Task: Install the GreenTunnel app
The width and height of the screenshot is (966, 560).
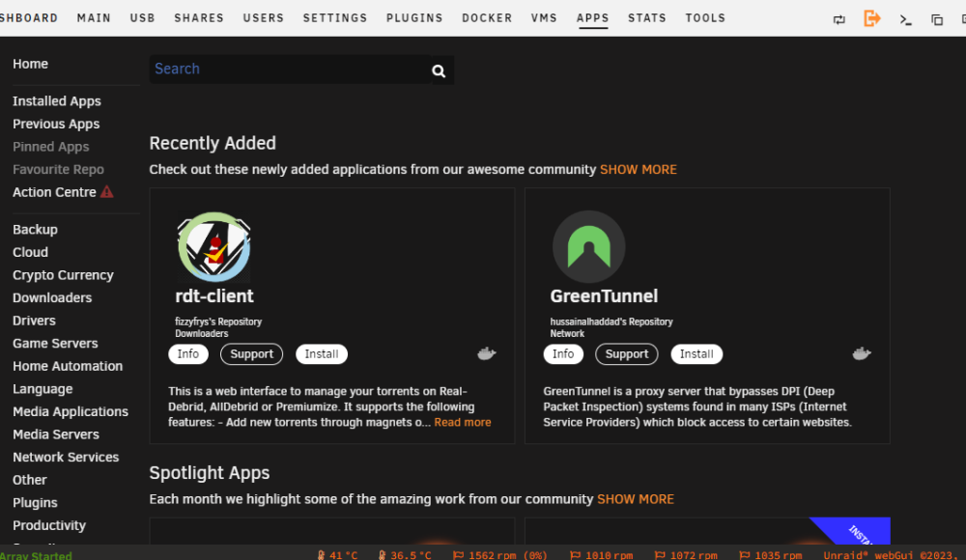Action: (x=696, y=354)
